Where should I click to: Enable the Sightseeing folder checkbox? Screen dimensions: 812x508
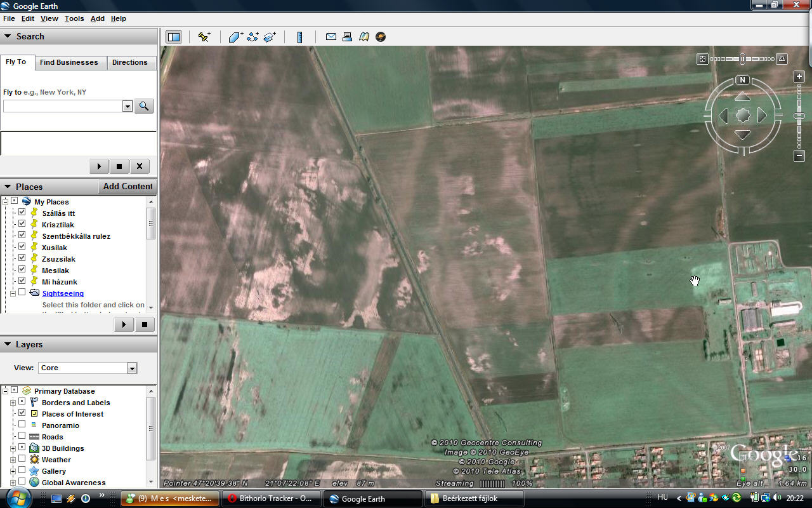coord(22,293)
